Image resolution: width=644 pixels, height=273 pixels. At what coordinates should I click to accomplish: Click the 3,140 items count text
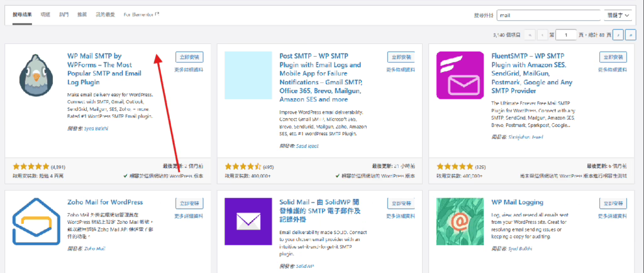(x=506, y=36)
